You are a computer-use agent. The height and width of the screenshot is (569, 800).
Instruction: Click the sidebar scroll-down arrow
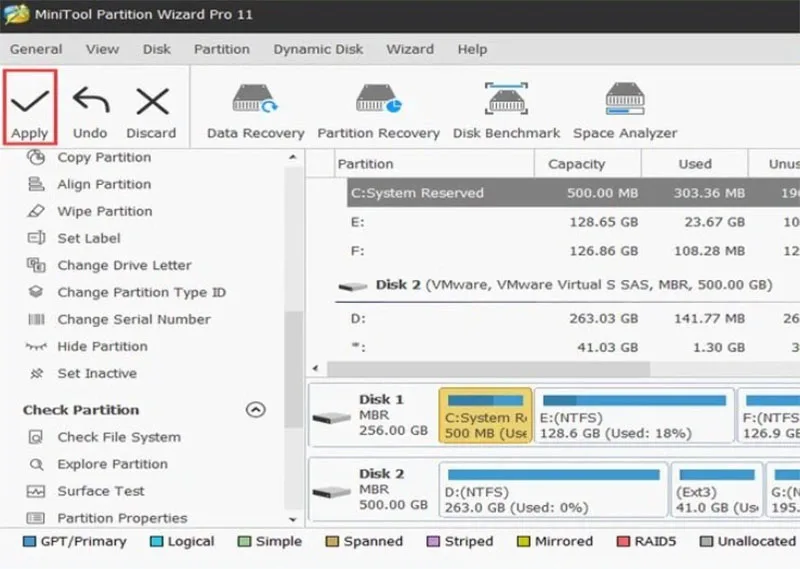[x=293, y=520]
